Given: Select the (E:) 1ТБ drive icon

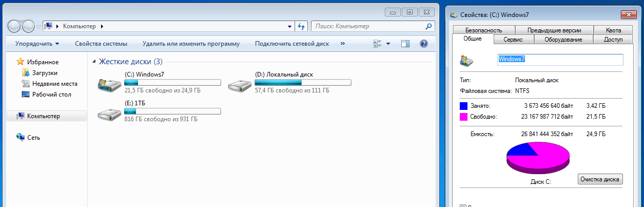Looking at the screenshot, I should pos(108,114).
